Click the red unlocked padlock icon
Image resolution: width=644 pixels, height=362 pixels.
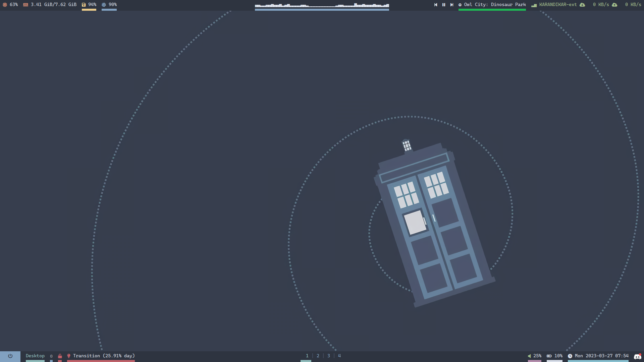click(x=60, y=356)
